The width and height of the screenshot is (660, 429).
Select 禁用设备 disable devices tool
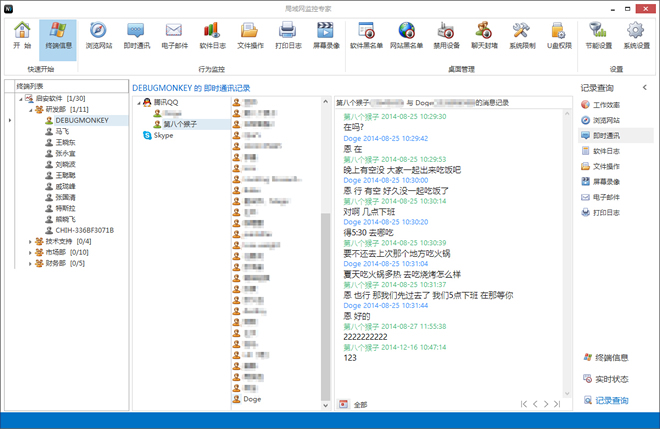point(445,35)
